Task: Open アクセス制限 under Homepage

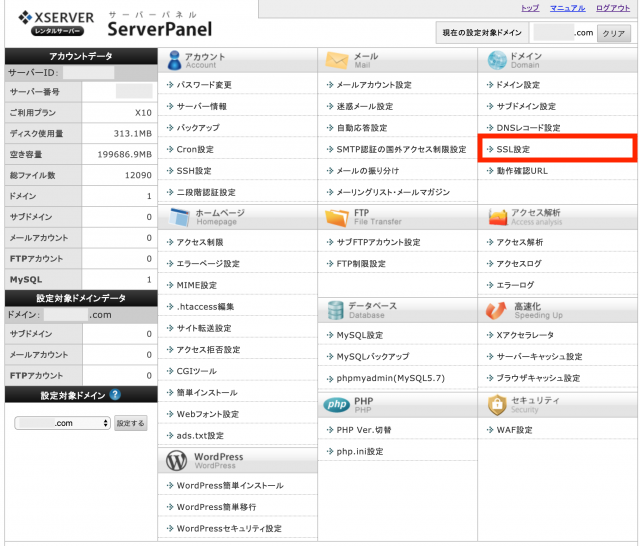Action: tap(200, 242)
